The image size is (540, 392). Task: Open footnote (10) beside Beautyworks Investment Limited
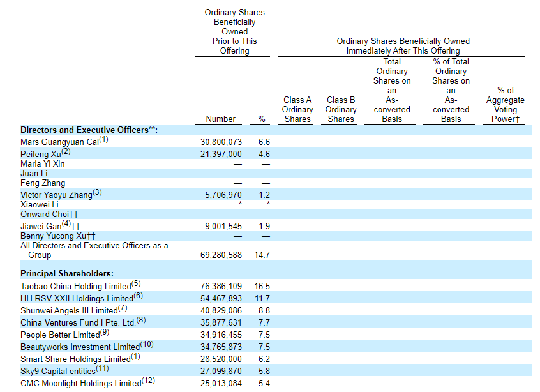(x=147, y=345)
